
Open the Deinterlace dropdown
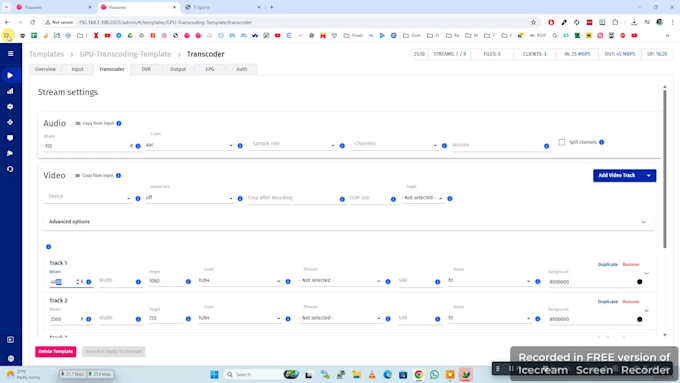pos(189,198)
